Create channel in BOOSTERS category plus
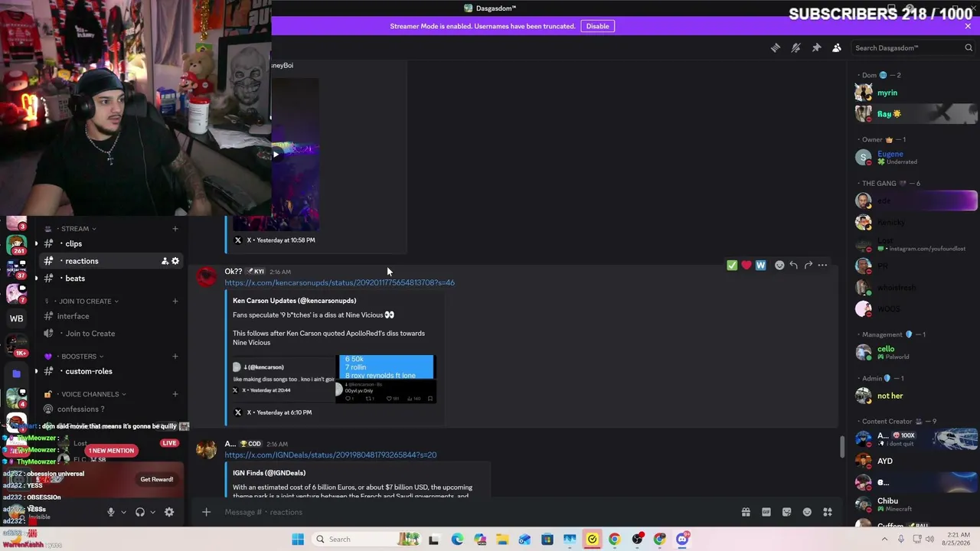The height and width of the screenshot is (551, 980). coord(175,356)
